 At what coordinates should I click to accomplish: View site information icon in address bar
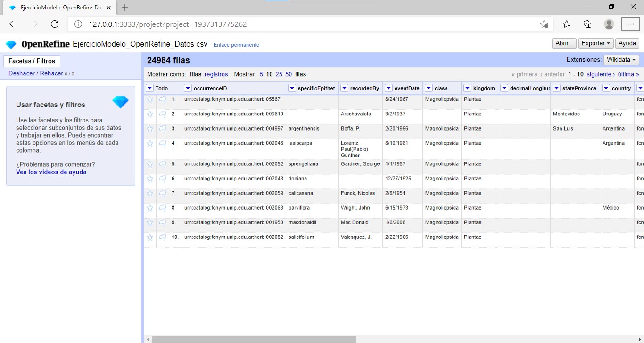pos(79,24)
